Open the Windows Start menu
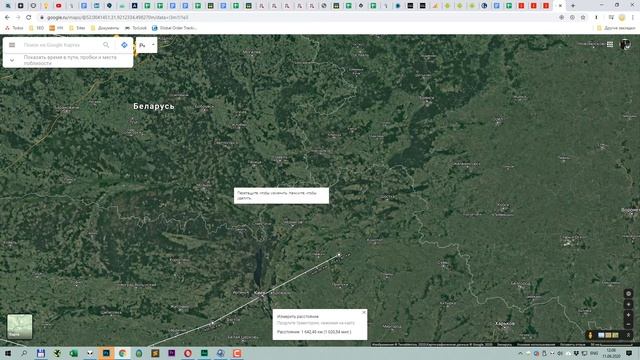The height and width of the screenshot is (360, 640). (8, 353)
